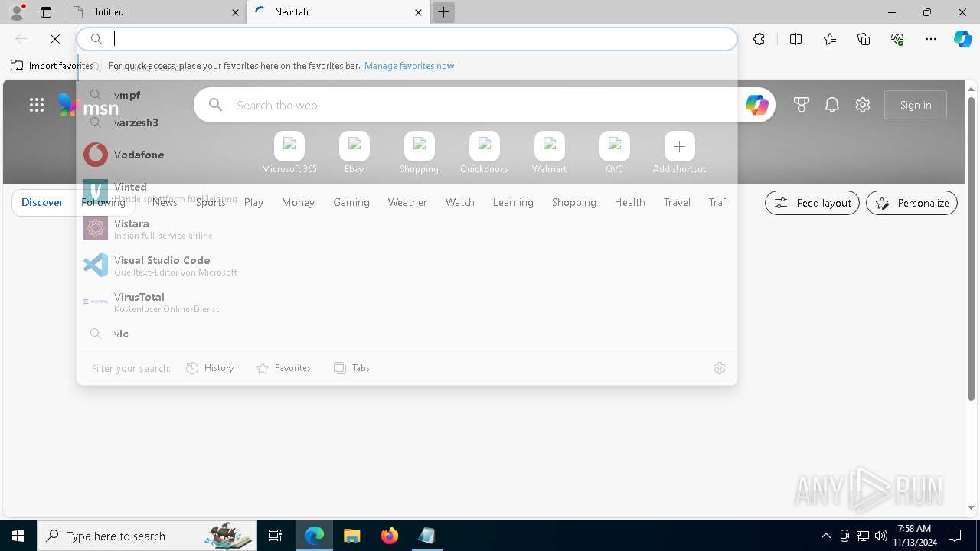
Task: Open the Shopping shortcut tile
Action: point(420,152)
